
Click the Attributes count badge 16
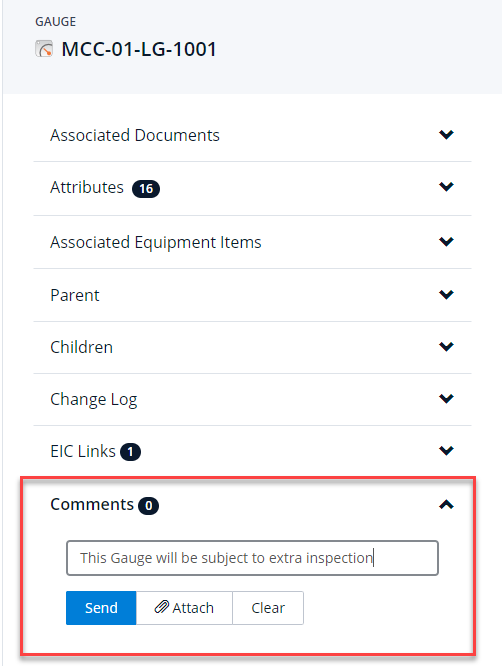[146, 189]
